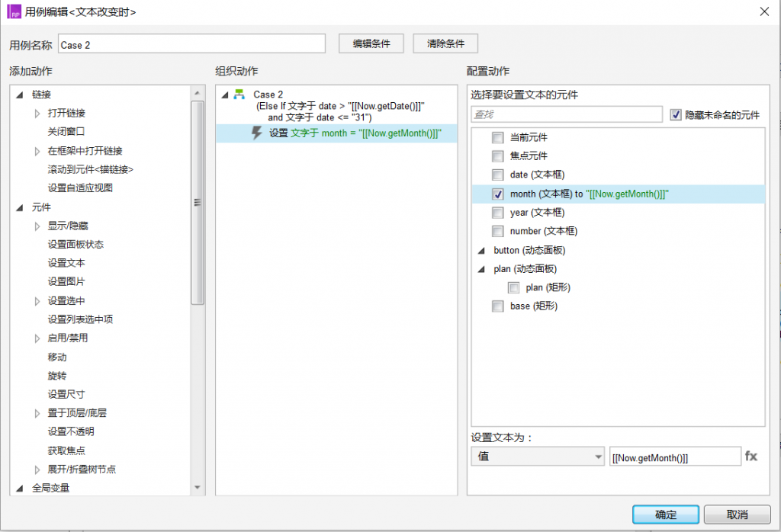Screen dimensions: 781x532
Task: Check the date (文本框) checkbox
Action: (x=497, y=175)
